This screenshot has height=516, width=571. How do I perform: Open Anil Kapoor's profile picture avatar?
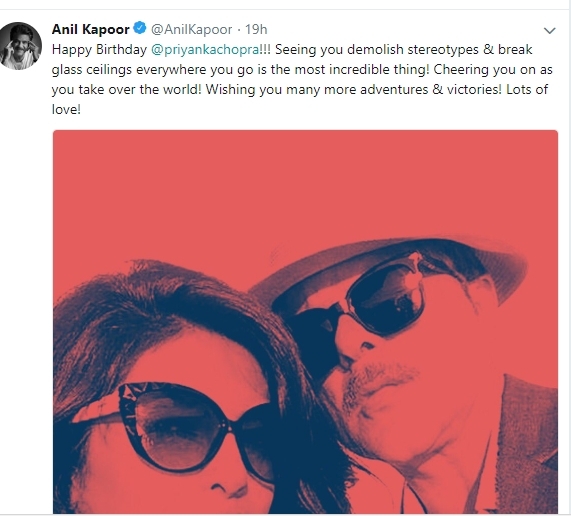21,46
